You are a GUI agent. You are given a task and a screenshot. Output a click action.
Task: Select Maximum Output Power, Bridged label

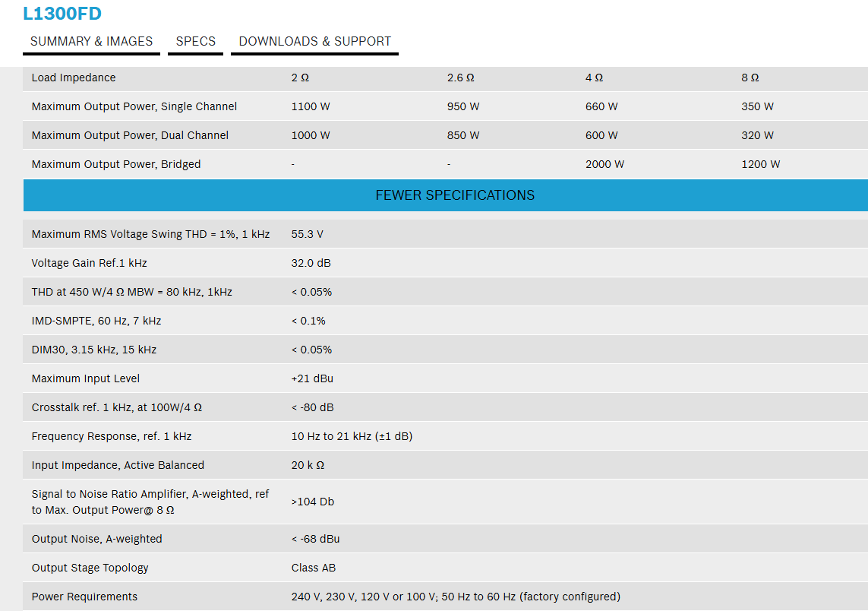116,164
